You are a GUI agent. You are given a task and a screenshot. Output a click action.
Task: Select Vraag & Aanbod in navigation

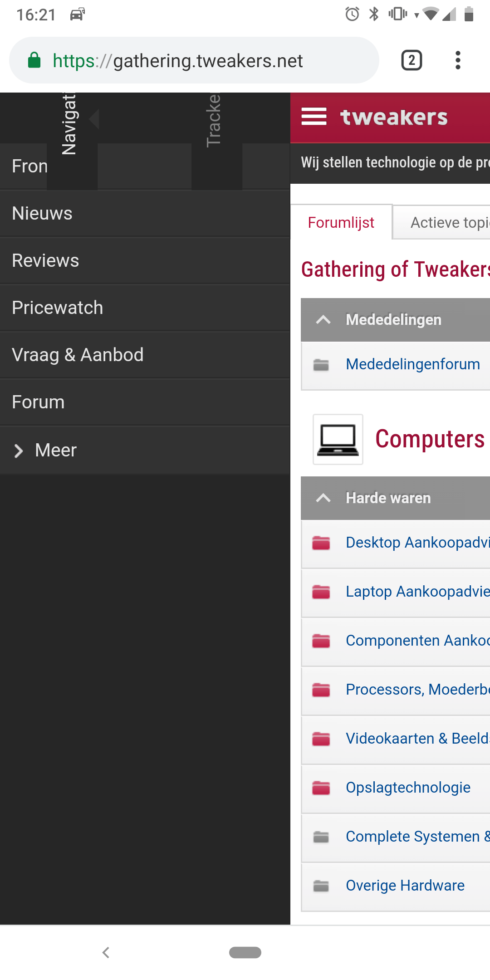pos(78,355)
